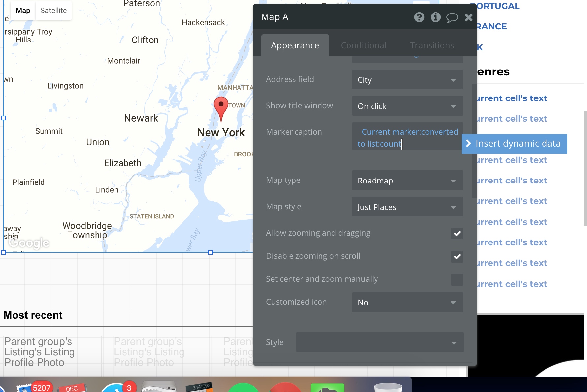Open the Customized icon dropdown

pyautogui.click(x=407, y=302)
